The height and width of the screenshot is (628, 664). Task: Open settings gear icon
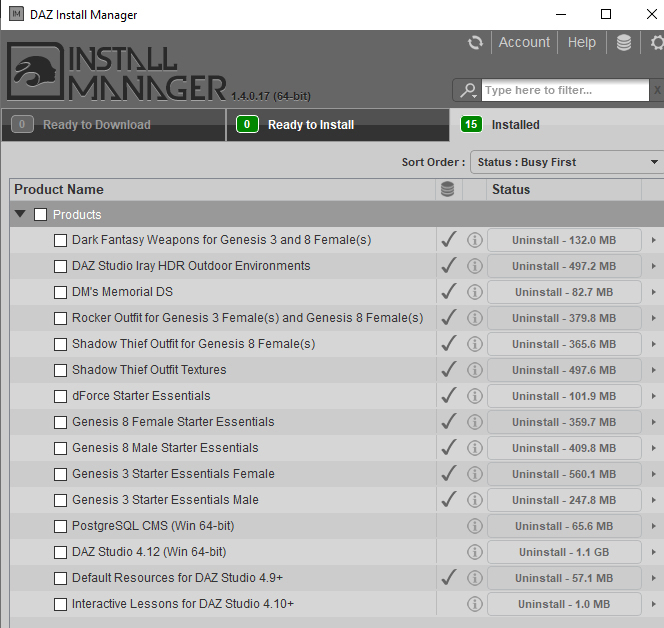coord(657,42)
